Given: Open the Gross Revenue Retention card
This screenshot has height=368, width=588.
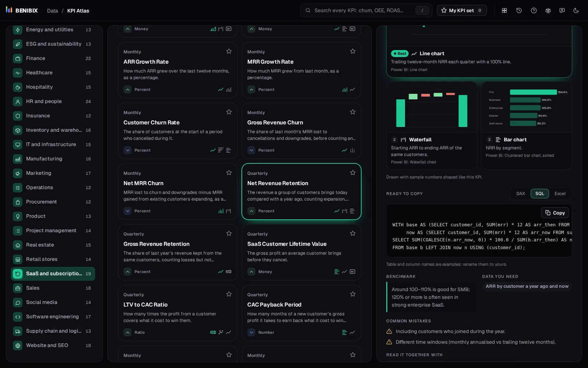Looking at the screenshot, I should [178, 252].
